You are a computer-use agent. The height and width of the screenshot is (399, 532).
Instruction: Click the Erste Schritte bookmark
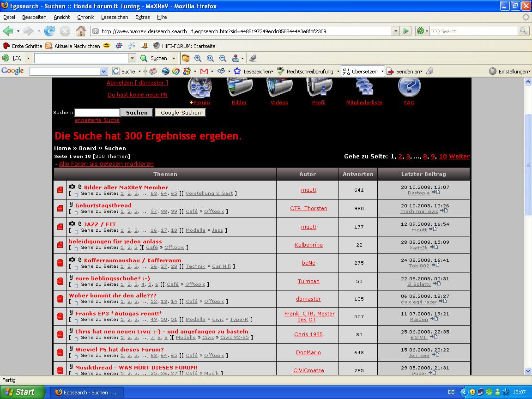(x=22, y=46)
